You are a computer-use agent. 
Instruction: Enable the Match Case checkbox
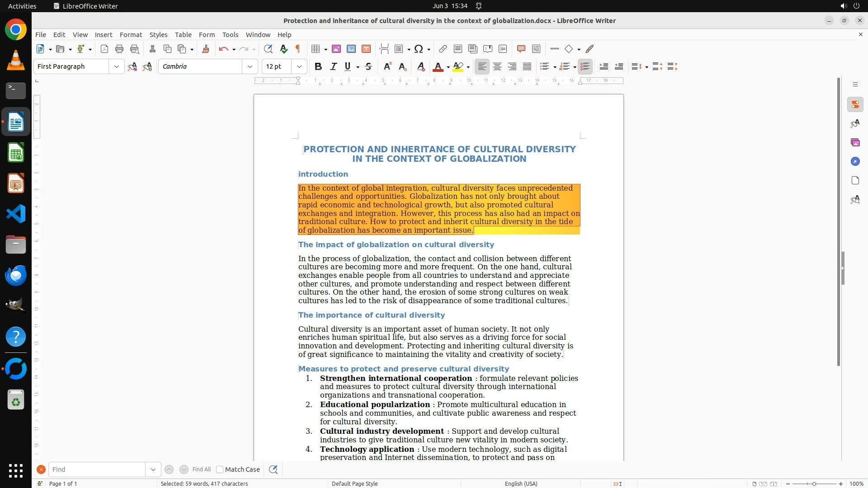click(220, 469)
